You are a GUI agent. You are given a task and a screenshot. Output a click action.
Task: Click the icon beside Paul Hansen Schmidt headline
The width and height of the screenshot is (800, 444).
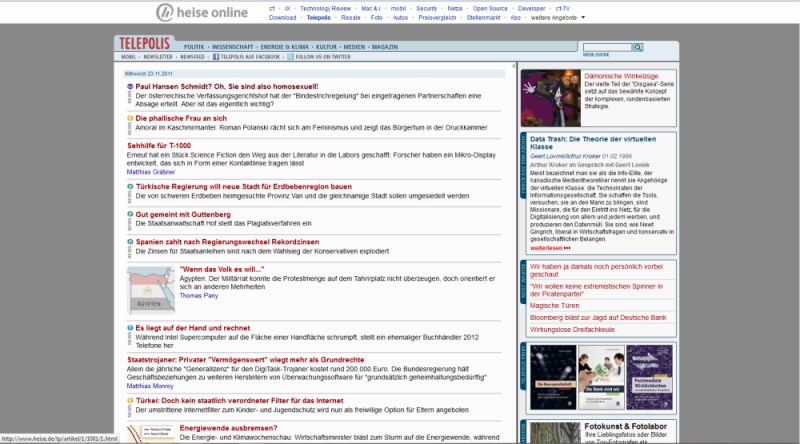pyautogui.click(x=130, y=87)
